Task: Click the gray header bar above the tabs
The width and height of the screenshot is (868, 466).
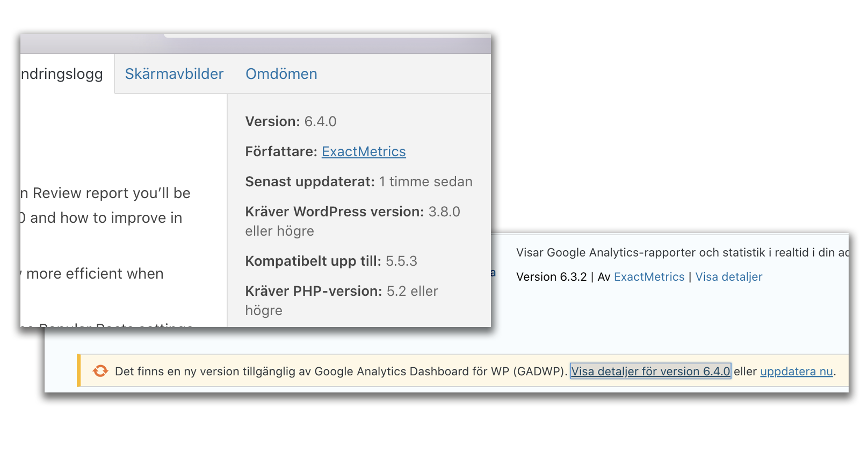Action: click(256, 44)
